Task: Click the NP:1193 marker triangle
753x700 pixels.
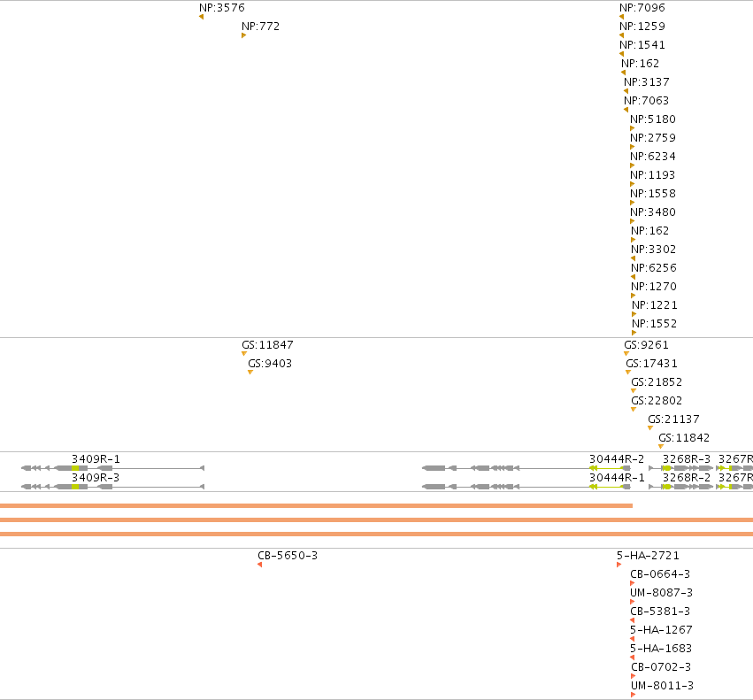Action: 632,184
